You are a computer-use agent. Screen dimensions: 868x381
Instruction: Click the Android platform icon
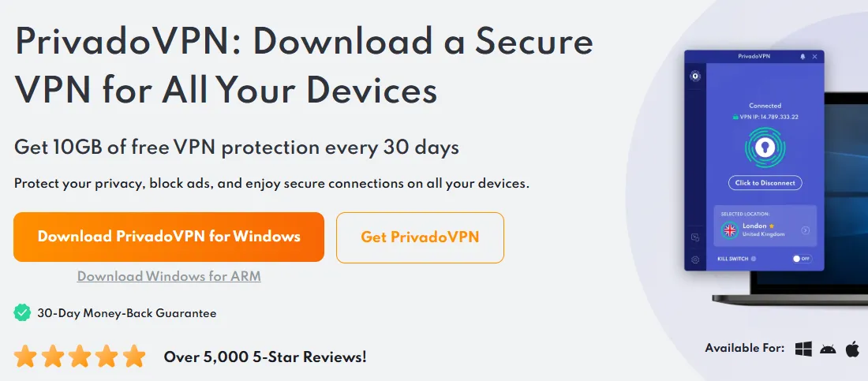(828, 349)
